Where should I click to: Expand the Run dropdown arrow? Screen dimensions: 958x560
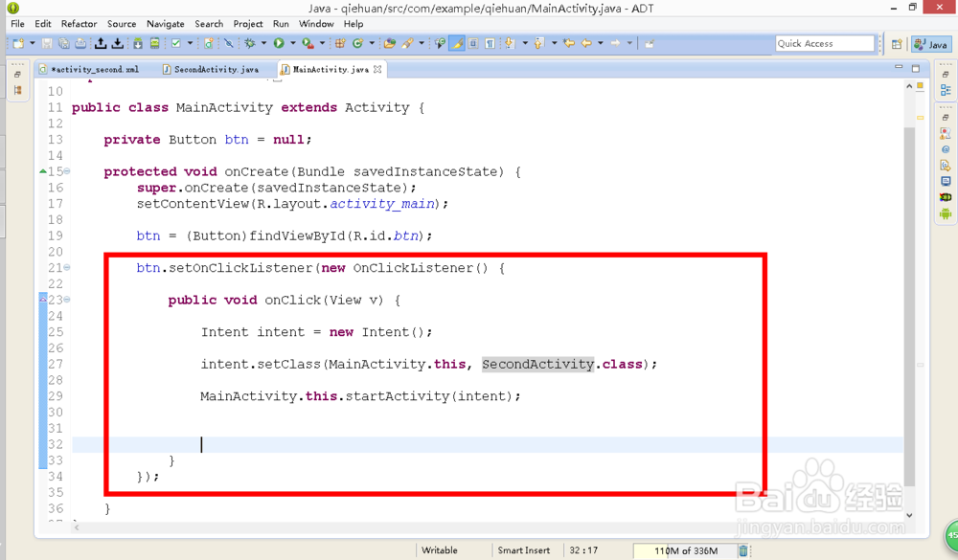(x=292, y=43)
